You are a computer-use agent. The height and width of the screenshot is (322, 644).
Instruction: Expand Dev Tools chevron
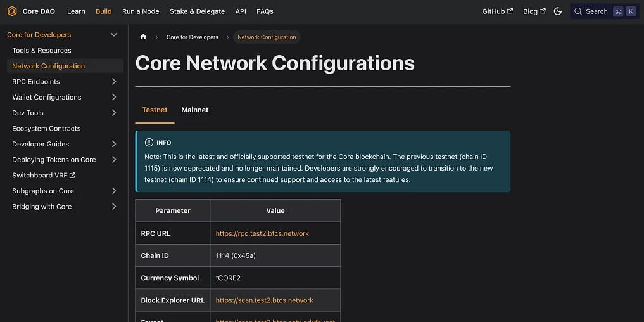click(114, 113)
